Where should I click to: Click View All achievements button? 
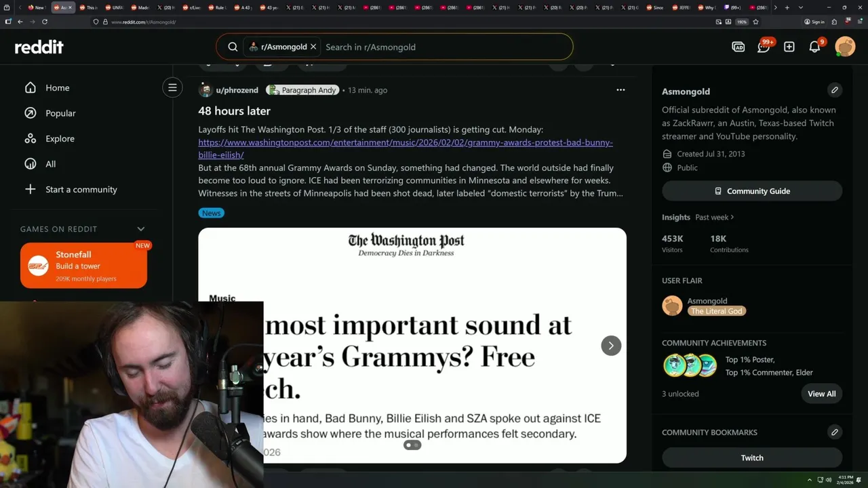tap(821, 394)
